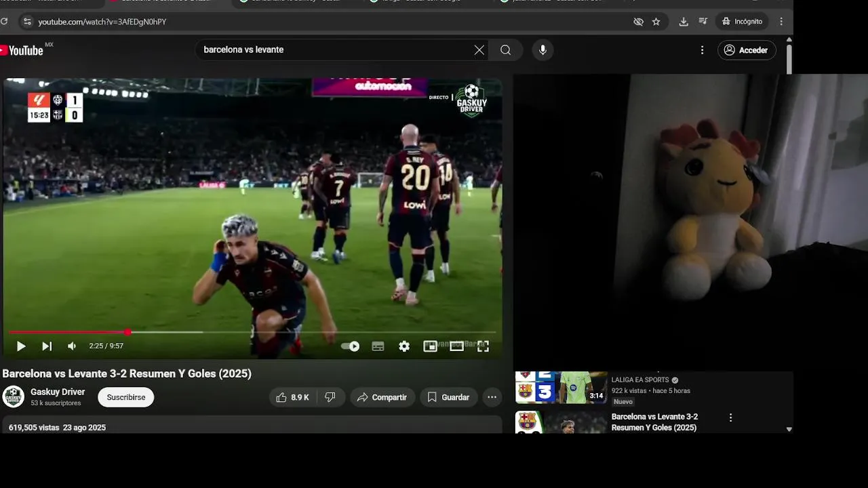Open browser downloads
The image size is (868, 488).
click(x=684, y=22)
